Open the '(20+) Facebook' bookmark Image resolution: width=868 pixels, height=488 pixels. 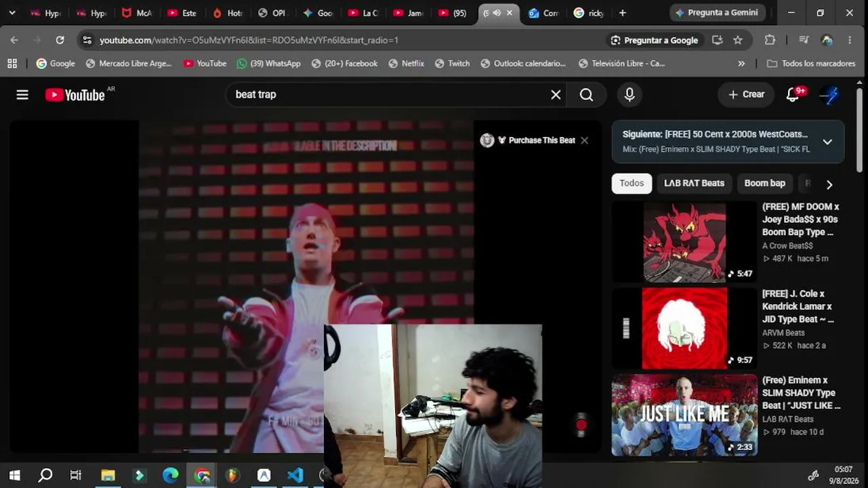344,64
